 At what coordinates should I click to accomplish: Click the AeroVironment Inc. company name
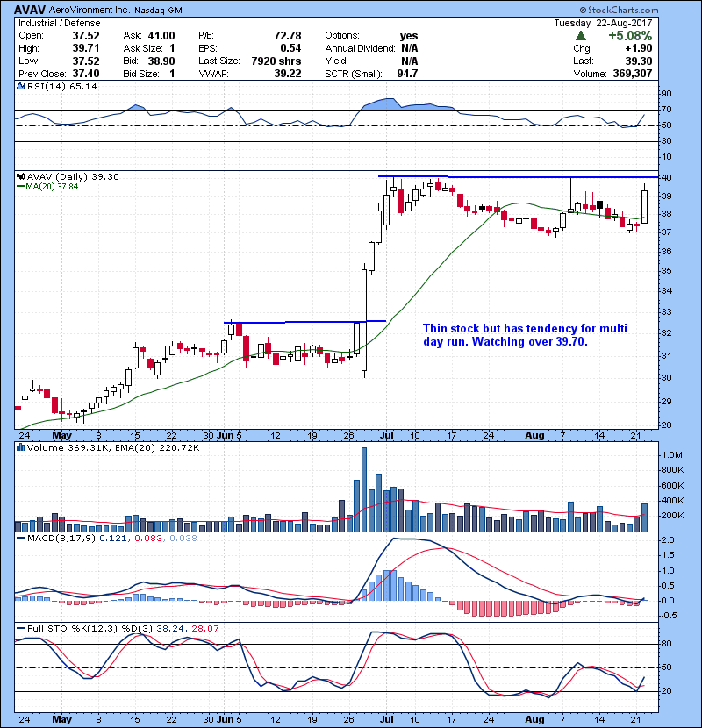pos(90,10)
